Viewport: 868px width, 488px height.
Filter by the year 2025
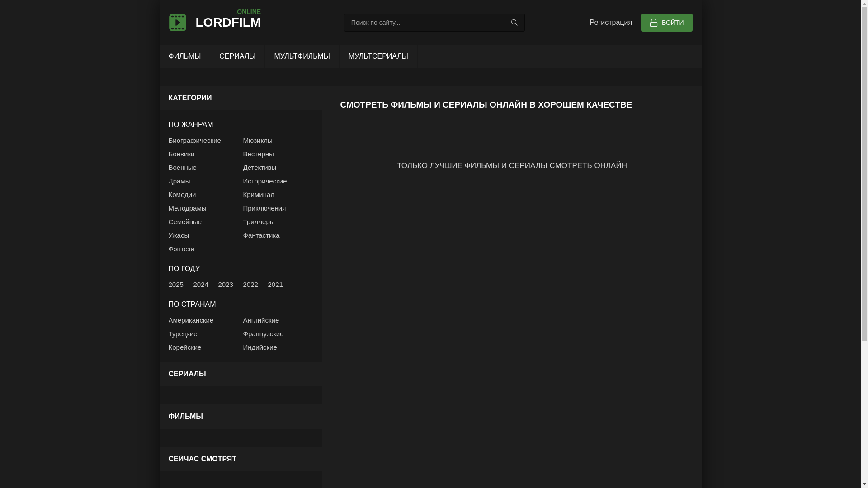175,285
